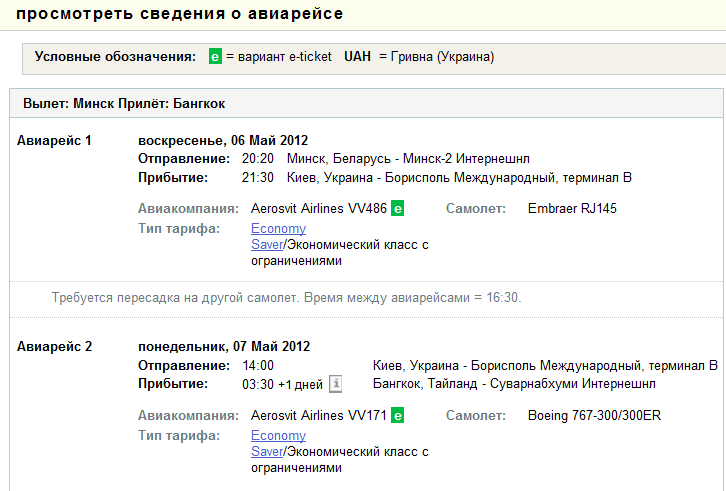The image size is (726, 491).
Task: Click the page heading просмотреть сведения о авиарейсе
Action: tap(180, 14)
